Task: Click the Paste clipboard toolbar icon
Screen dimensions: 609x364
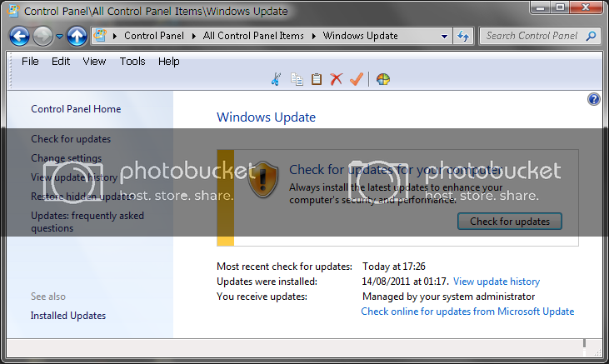Action: coord(317,79)
